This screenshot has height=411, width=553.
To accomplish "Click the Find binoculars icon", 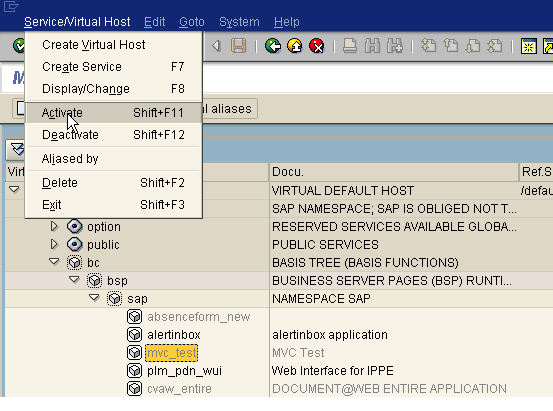I will [x=372, y=46].
